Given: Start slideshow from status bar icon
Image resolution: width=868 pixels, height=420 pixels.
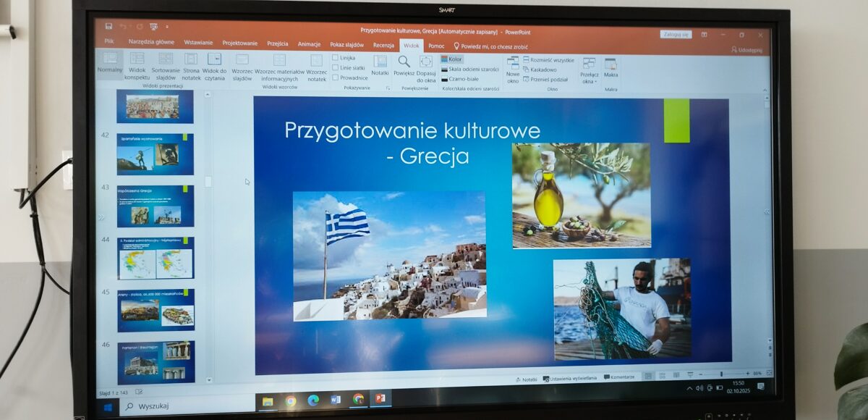Looking at the screenshot, I should (x=689, y=375).
